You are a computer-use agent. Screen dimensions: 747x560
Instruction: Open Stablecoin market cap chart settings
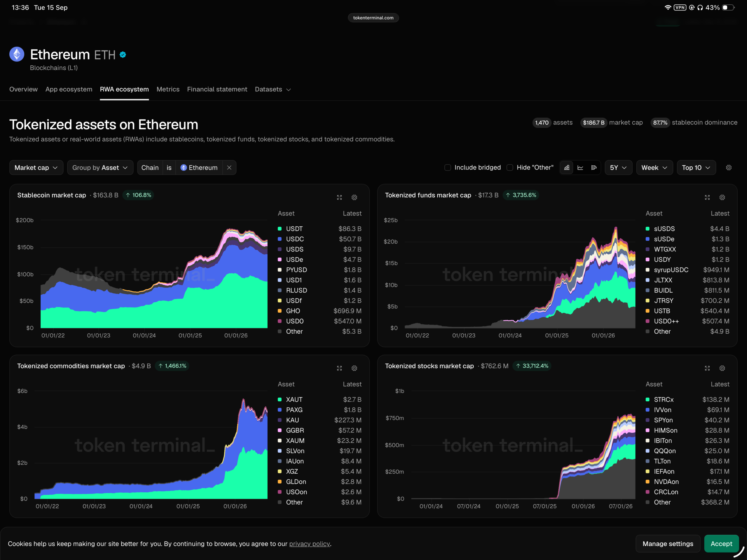[x=354, y=197]
